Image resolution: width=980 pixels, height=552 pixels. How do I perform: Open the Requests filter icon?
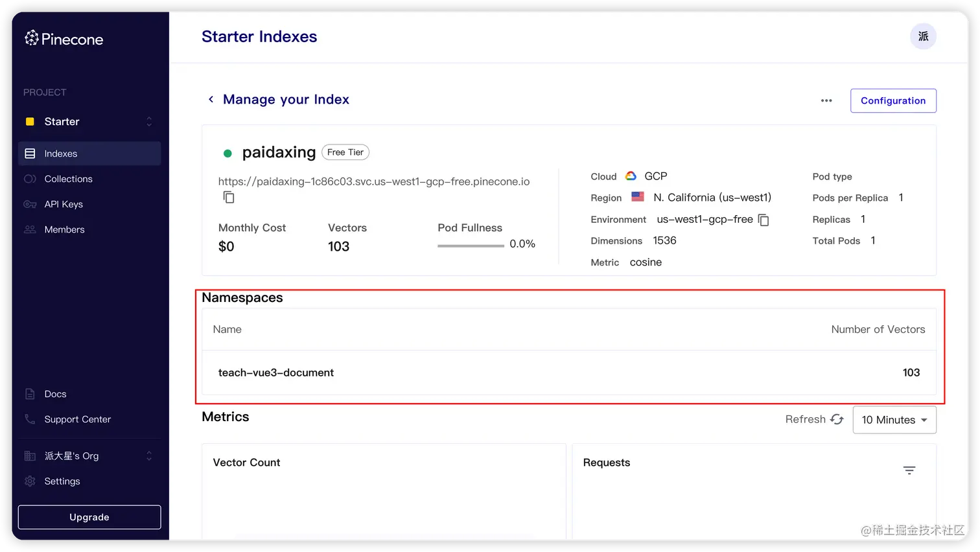click(x=909, y=470)
